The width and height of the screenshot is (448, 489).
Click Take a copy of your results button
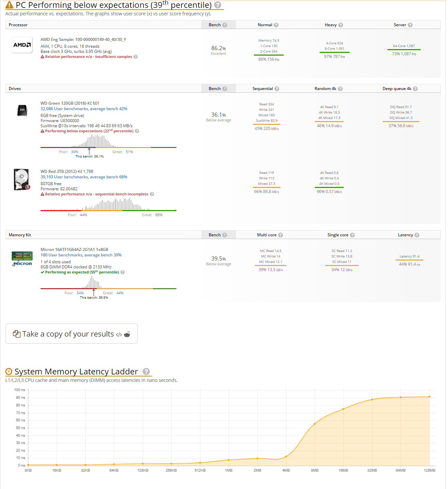[72, 334]
